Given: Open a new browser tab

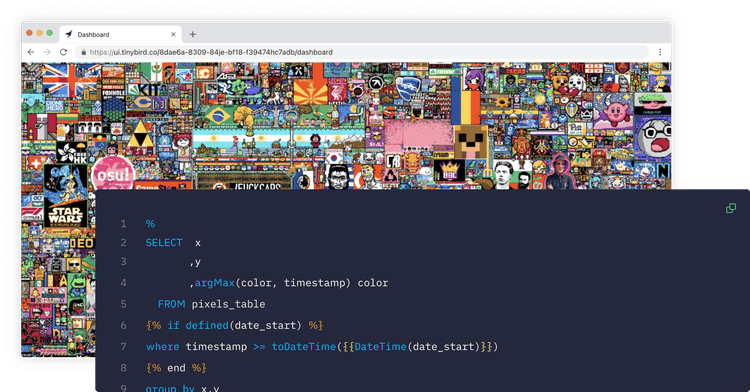Looking at the screenshot, I should coord(192,34).
